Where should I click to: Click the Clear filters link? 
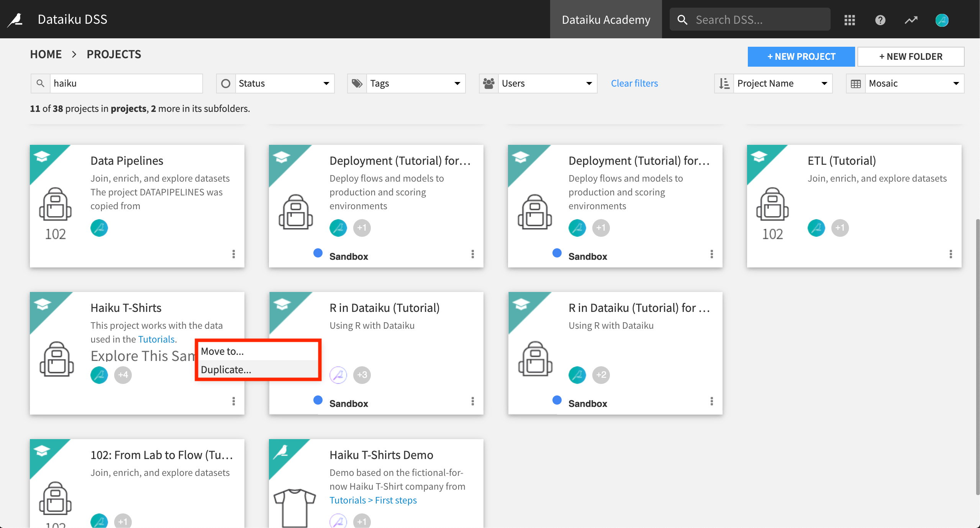coord(634,83)
